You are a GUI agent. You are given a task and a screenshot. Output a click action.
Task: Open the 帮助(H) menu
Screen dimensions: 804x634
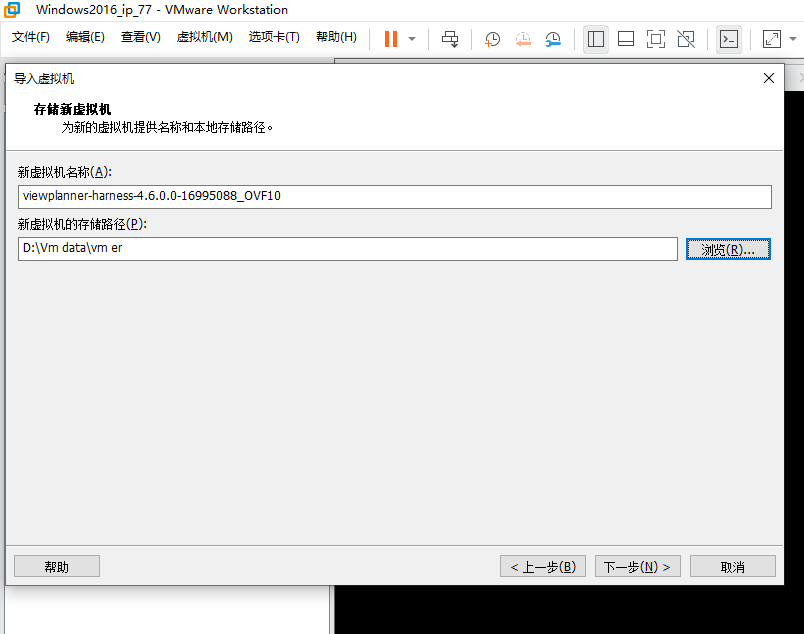coord(336,37)
